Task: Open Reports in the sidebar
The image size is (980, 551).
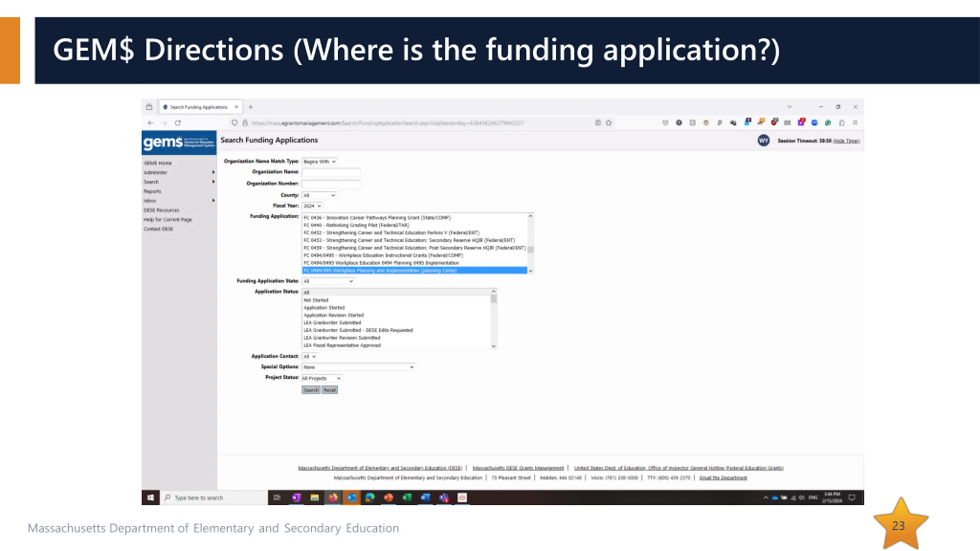Action: tap(152, 191)
